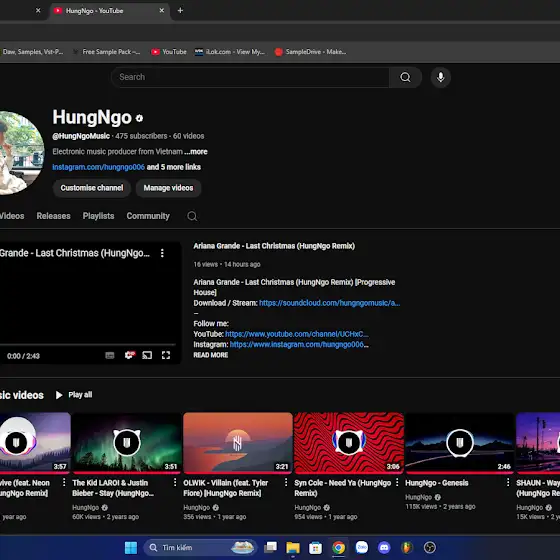Viewport: 560px width, 560px height.
Task: Click Windows taskbar search box Tìm kiếm
Action: pos(200,548)
